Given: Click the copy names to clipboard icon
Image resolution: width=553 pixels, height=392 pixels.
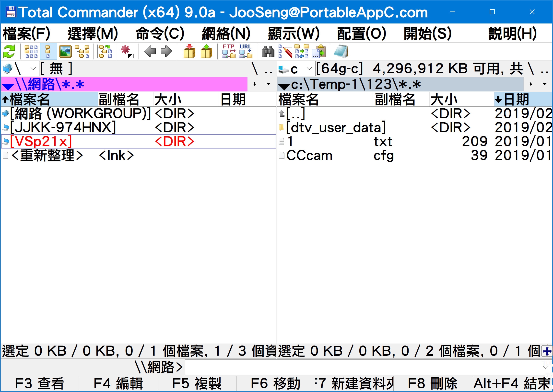Looking at the screenshot, I should coord(319,52).
